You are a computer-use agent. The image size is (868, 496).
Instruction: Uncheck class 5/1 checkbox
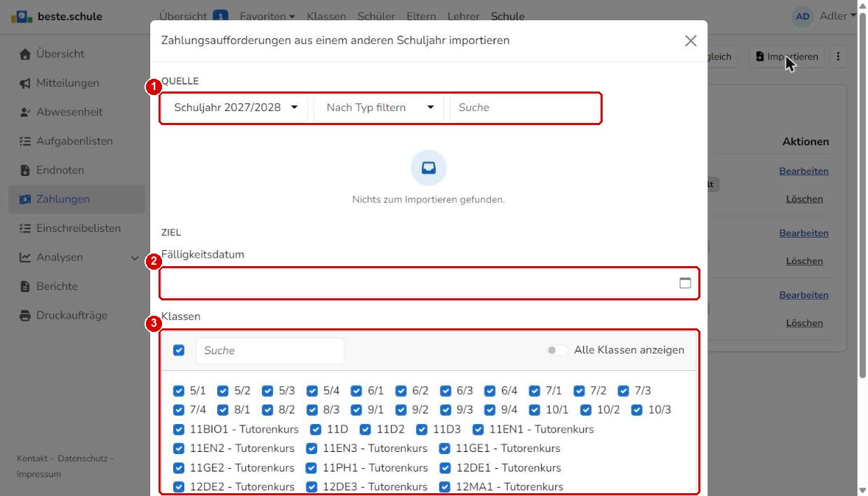pyautogui.click(x=179, y=391)
